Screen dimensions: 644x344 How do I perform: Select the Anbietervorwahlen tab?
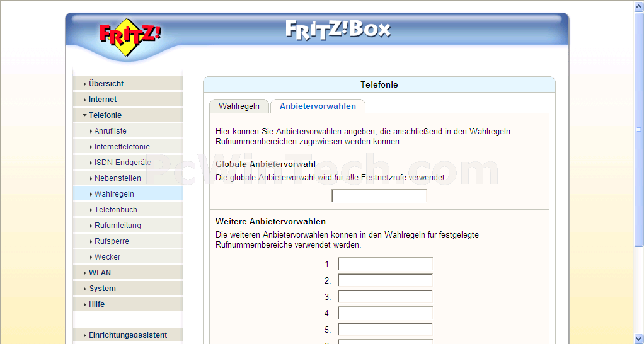[318, 106]
